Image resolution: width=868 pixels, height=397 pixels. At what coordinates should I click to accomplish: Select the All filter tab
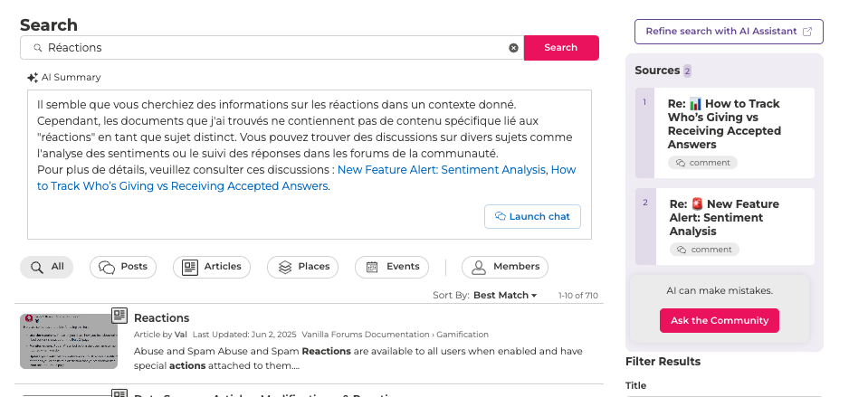pyautogui.click(x=46, y=267)
